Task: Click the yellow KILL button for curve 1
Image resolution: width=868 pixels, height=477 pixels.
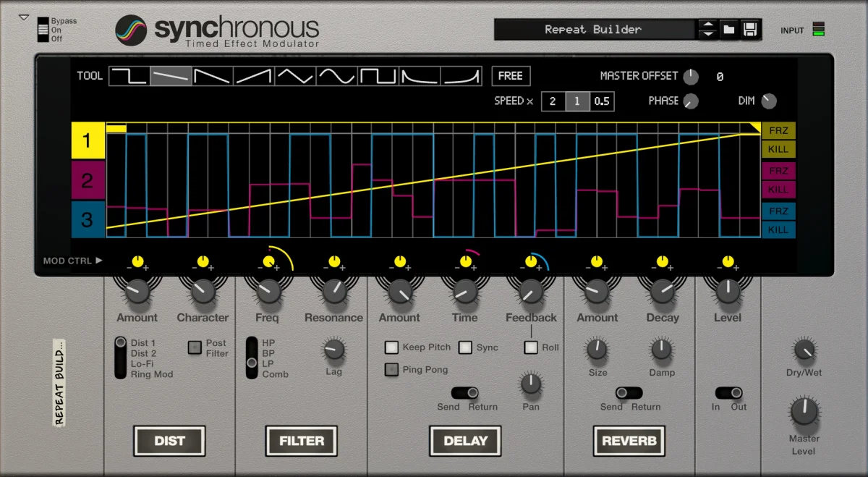Action: click(778, 149)
